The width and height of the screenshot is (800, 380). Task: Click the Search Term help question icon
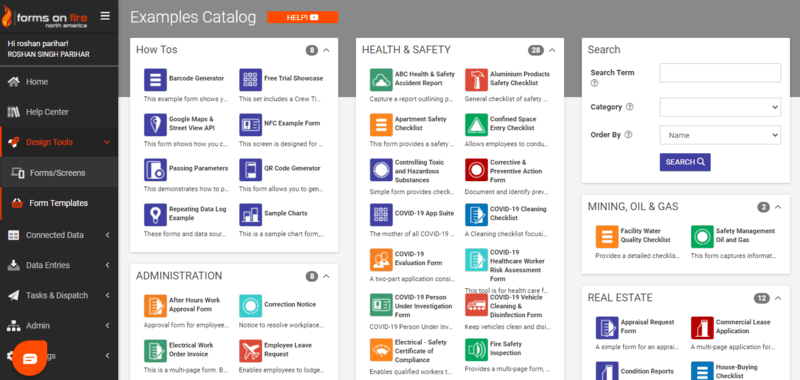pos(594,83)
